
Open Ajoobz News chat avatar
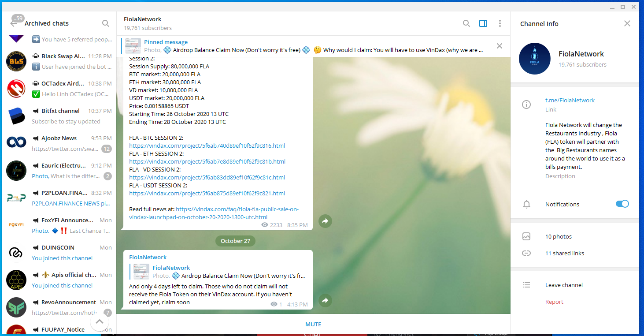coord(16,144)
